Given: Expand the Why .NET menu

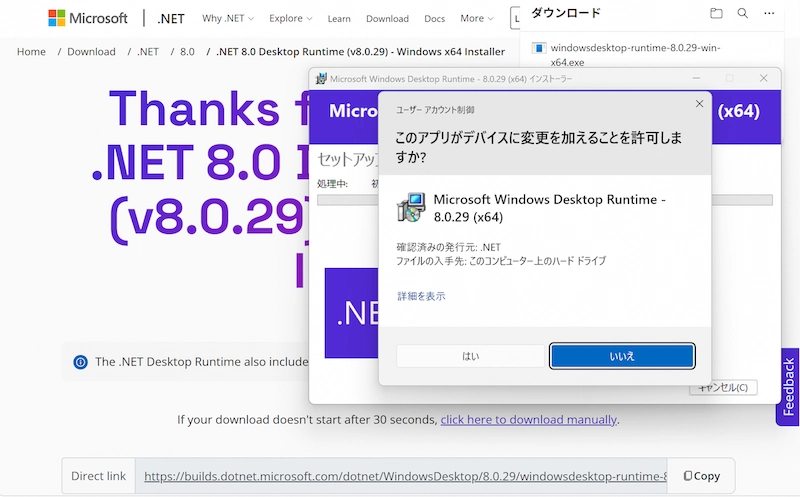Looking at the screenshot, I should 228,18.
